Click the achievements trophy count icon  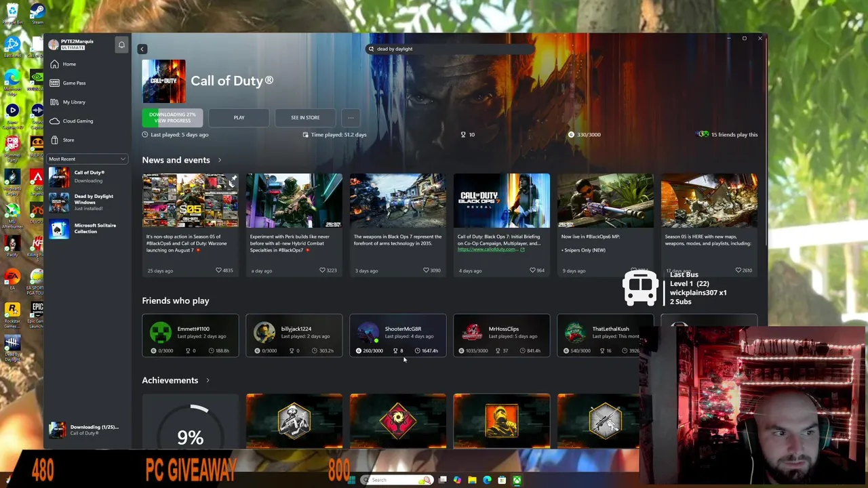(463, 134)
